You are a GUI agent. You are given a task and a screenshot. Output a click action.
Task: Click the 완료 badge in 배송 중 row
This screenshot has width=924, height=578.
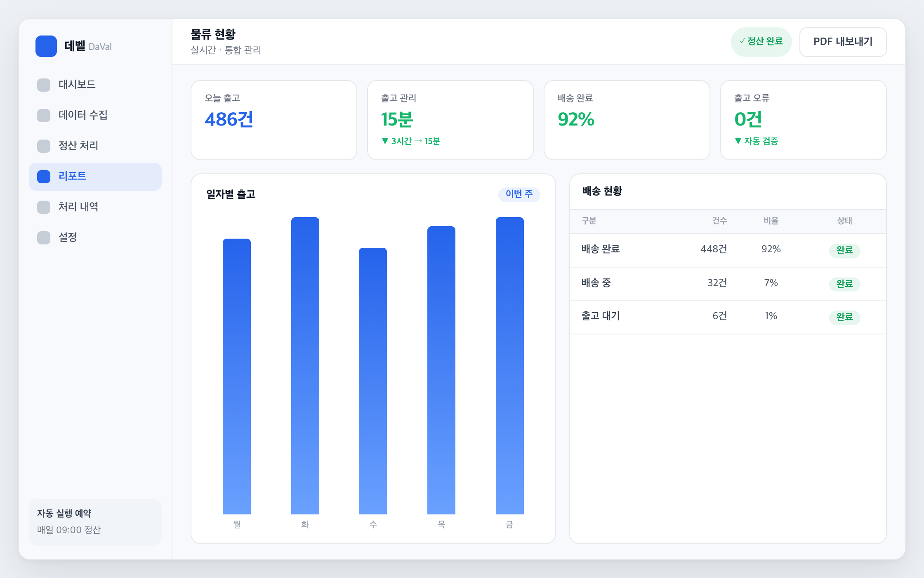[844, 284]
